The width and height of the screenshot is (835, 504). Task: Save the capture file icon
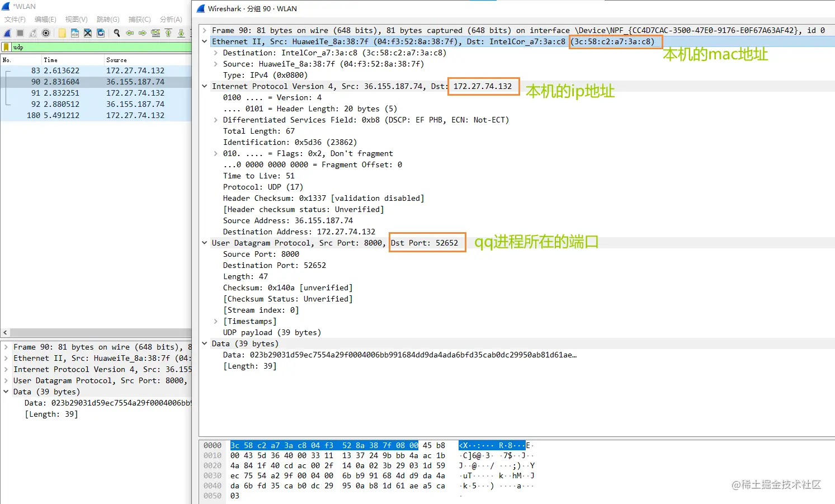point(75,33)
